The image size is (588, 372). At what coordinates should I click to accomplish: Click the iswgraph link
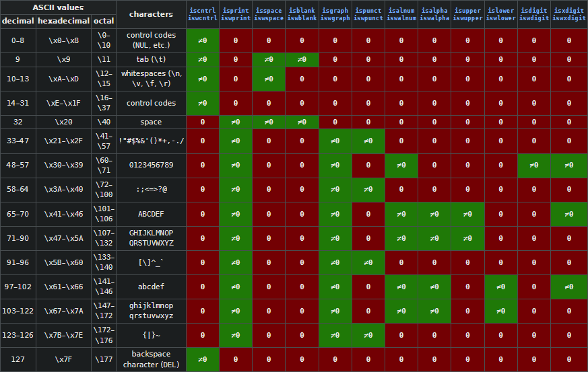coord(335,19)
